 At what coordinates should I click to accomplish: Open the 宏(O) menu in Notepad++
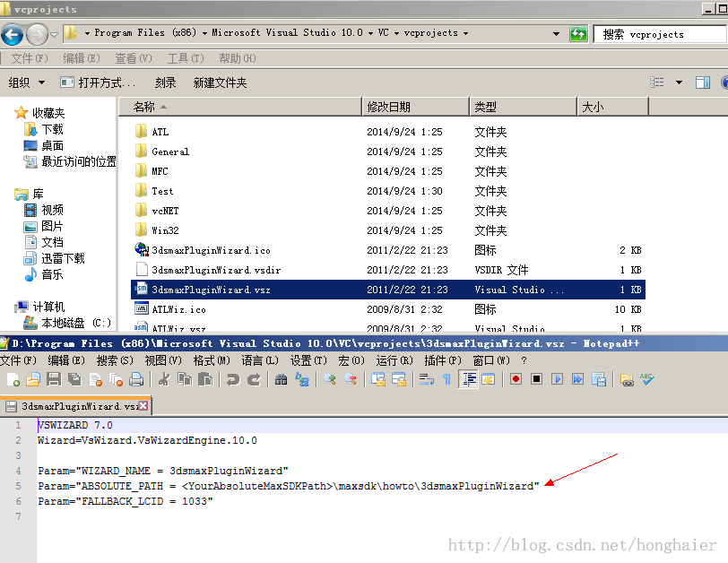coord(351,360)
